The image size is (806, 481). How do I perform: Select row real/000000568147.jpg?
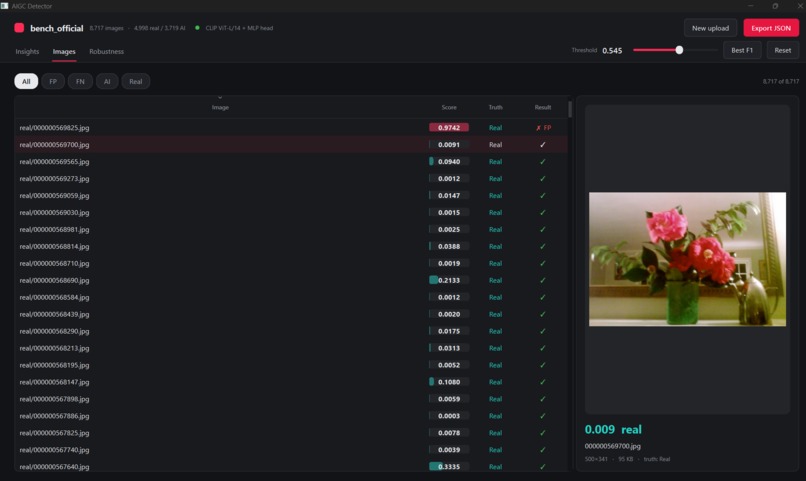click(x=291, y=382)
